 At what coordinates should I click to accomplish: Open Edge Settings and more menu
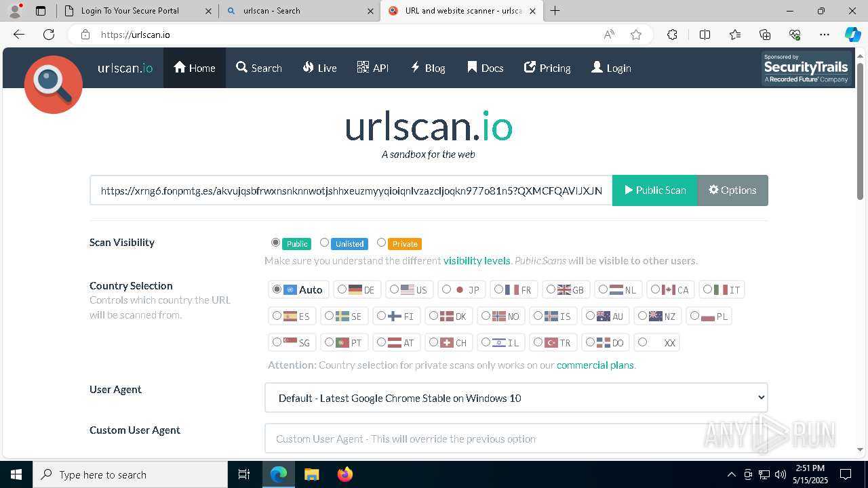[825, 35]
